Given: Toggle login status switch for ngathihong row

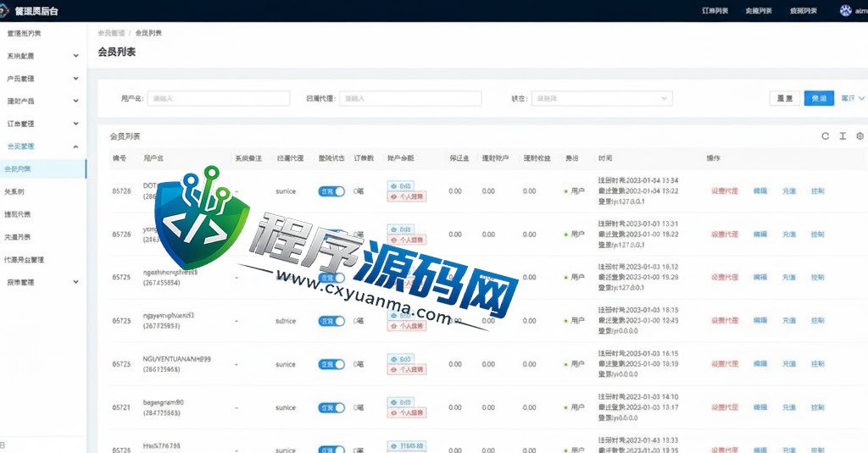Looking at the screenshot, I should click(x=331, y=278).
